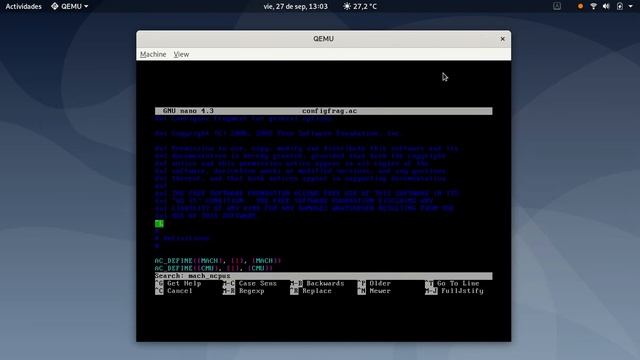Click the Search: mach_ncpus prompt field in nano
The image size is (640, 360).
pos(323,276)
